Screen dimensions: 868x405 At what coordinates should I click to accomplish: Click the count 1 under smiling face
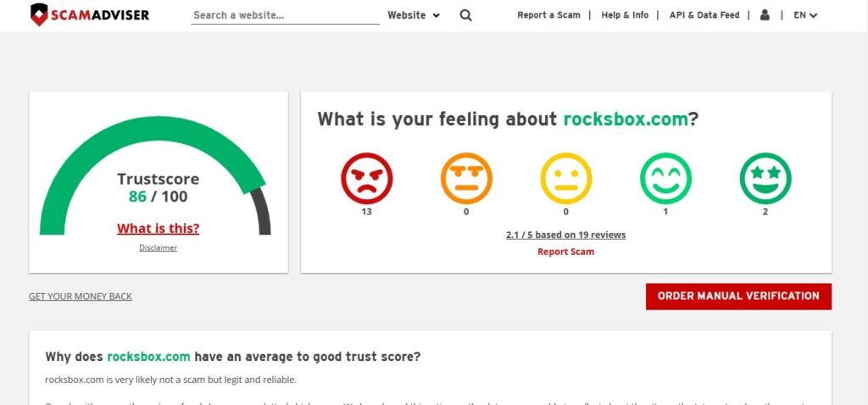tap(665, 212)
